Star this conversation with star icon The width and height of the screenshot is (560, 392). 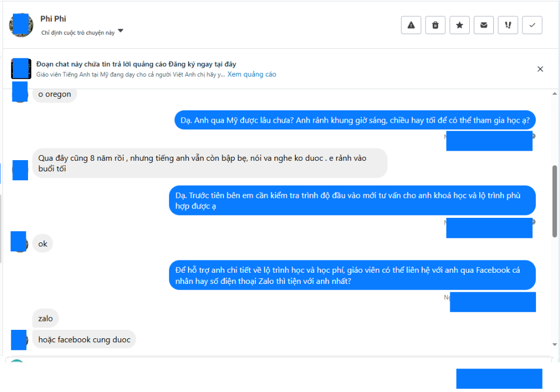point(459,25)
